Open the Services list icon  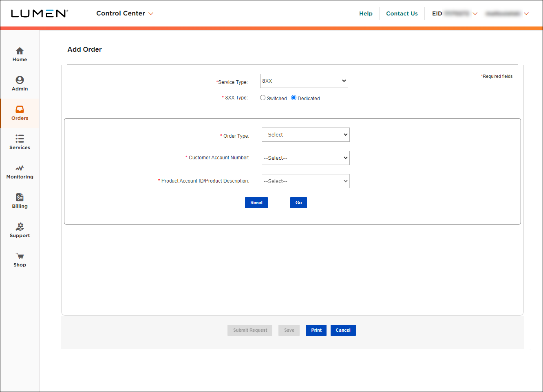point(20,139)
